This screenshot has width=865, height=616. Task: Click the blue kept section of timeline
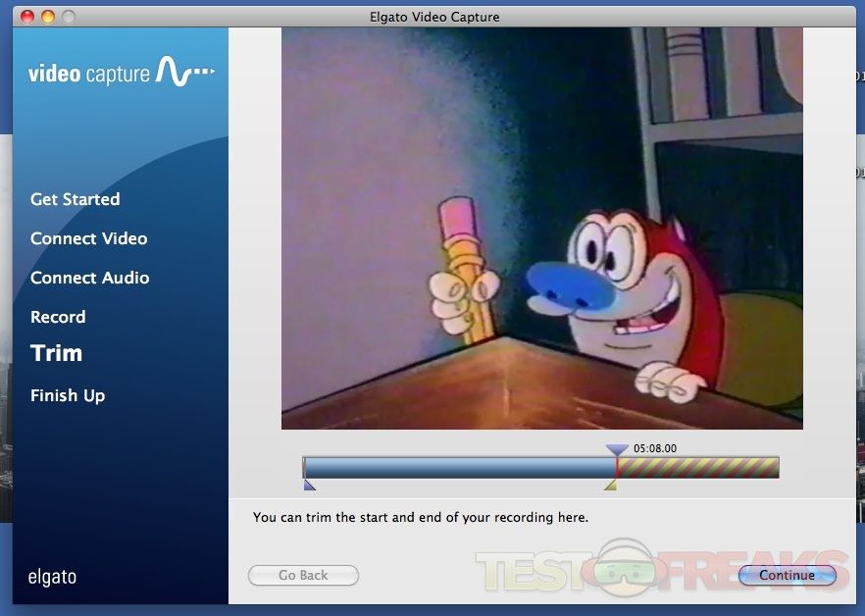459,467
